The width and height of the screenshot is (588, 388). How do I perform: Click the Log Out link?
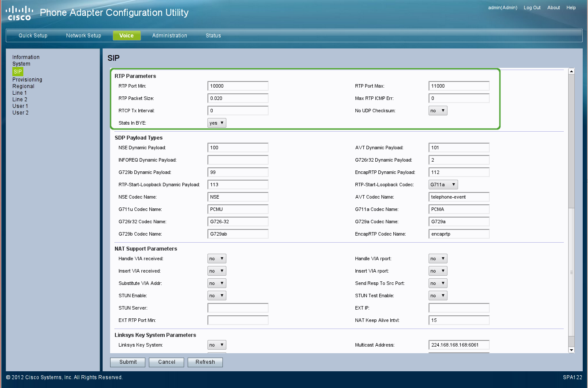point(532,7)
